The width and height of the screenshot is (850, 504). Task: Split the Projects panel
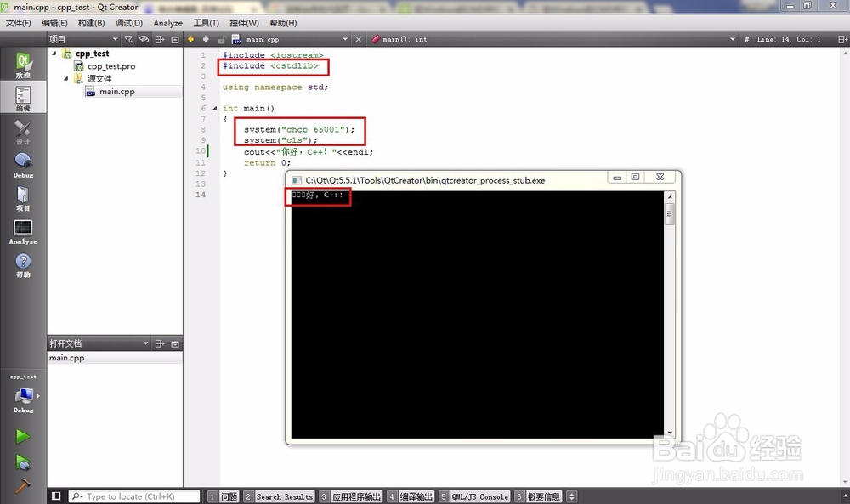(160, 39)
